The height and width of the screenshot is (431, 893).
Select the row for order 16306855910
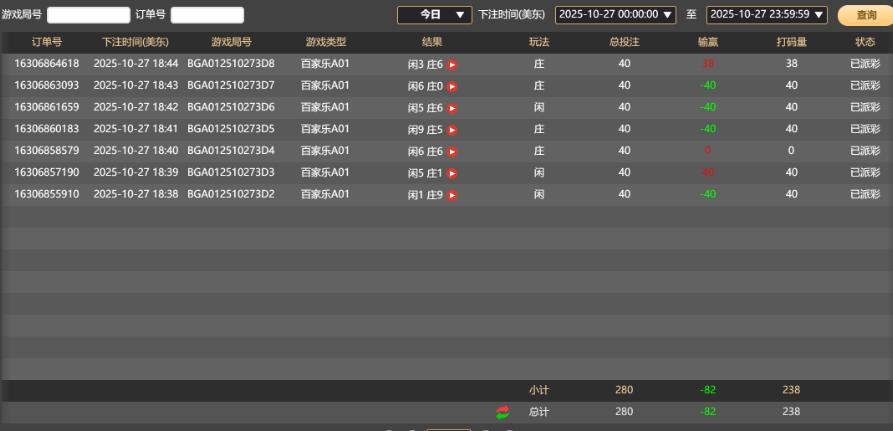pos(47,195)
